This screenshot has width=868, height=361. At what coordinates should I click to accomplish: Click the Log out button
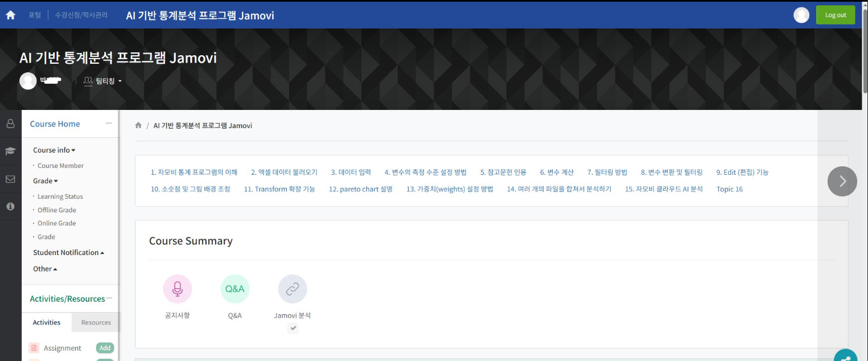pos(836,15)
